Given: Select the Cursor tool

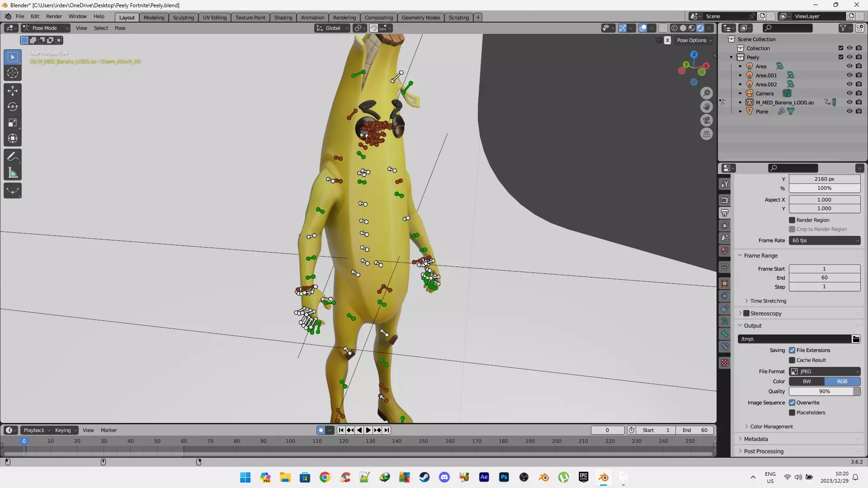Looking at the screenshot, I should coord(13,73).
